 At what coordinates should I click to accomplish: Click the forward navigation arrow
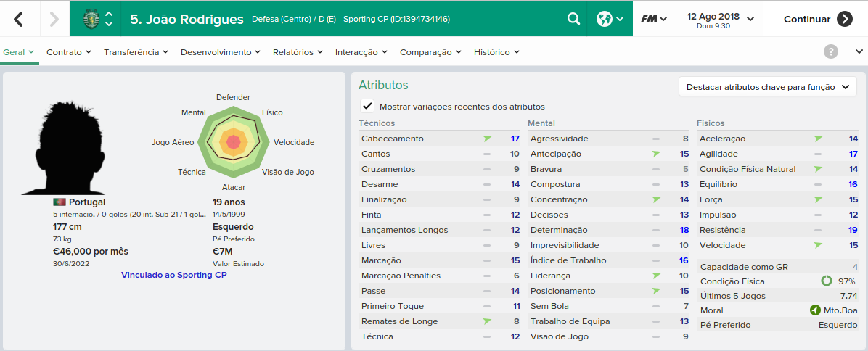54,19
